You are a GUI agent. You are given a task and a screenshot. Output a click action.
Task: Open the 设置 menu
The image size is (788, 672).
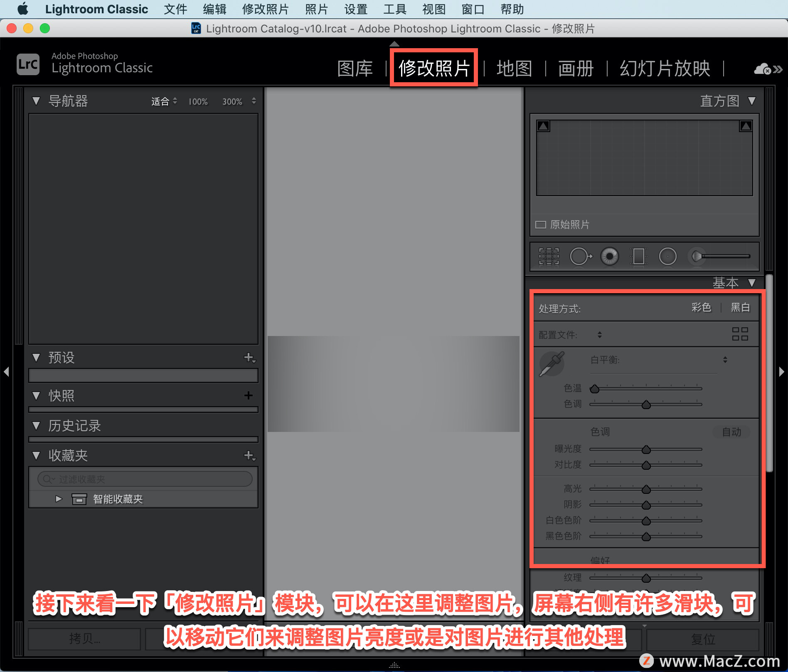(x=356, y=9)
